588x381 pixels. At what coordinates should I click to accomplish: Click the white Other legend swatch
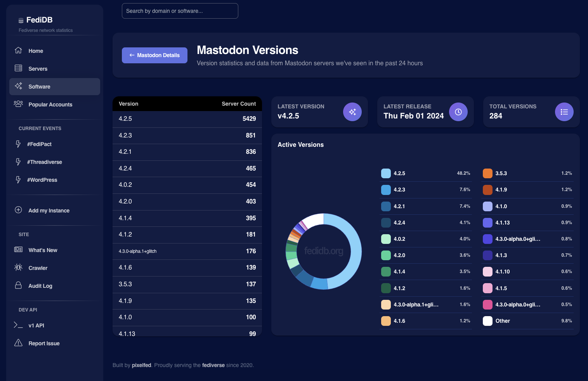487,321
